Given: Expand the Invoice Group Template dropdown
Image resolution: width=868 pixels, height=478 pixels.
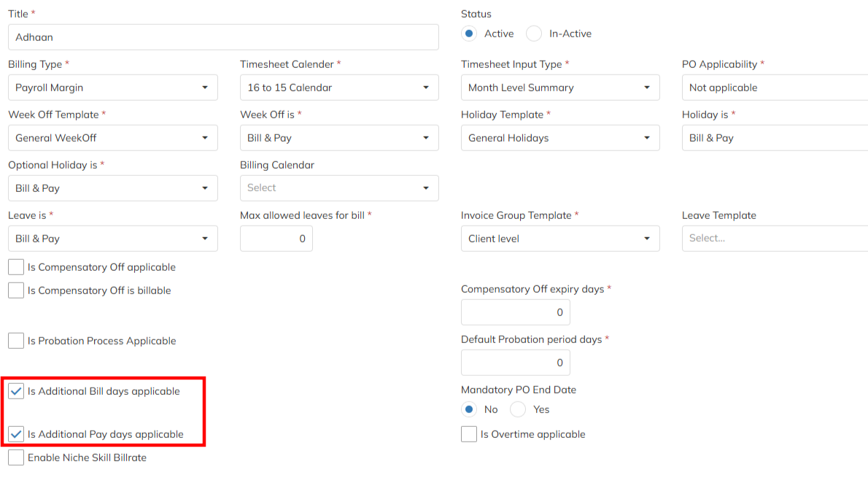Looking at the screenshot, I should pyautogui.click(x=559, y=239).
